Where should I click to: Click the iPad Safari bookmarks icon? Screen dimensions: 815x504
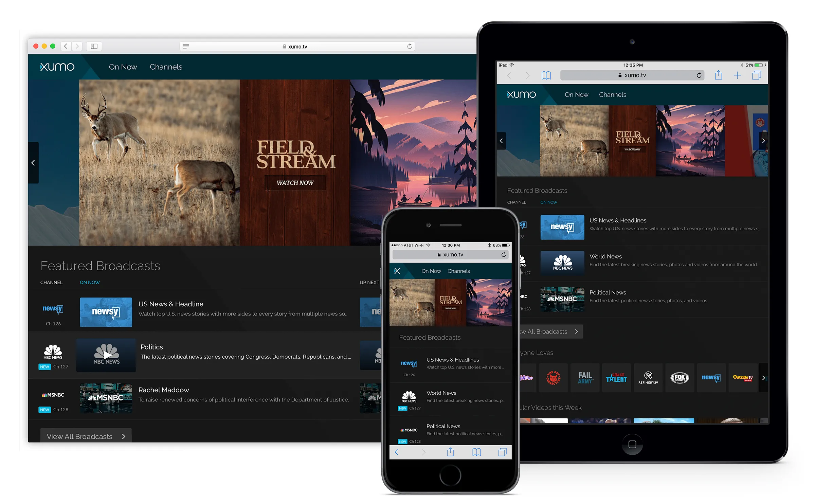(x=546, y=75)
